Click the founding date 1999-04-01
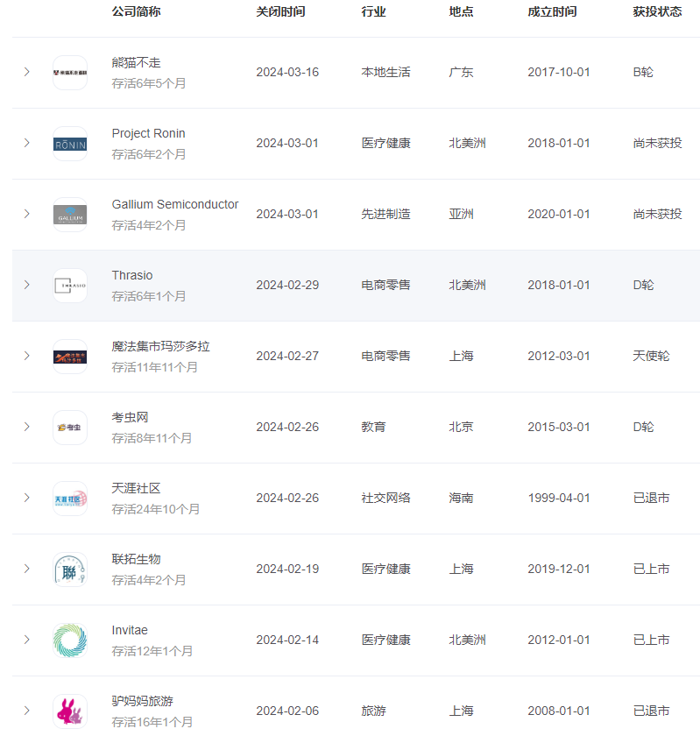Screen dimensions: 700x736 tap(559, 498)
